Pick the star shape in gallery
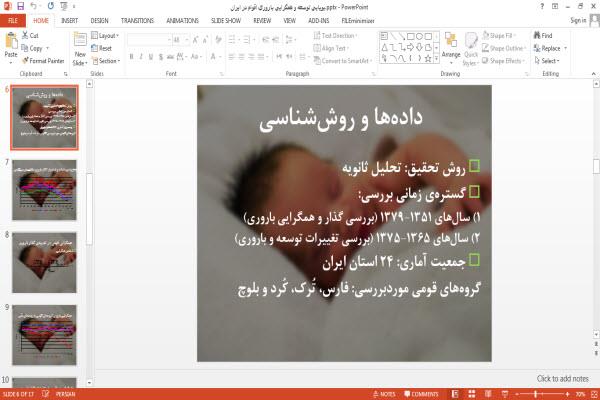Viewport: 600px width, 400px height. (428, 59)
